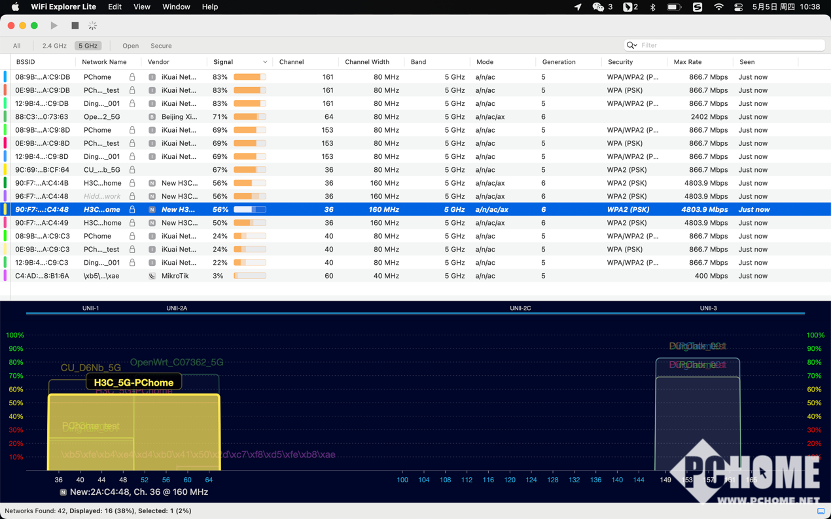Click the Bluetooth icon in menu bar
This screenshot has width=832, height=520.
point(653,7)
